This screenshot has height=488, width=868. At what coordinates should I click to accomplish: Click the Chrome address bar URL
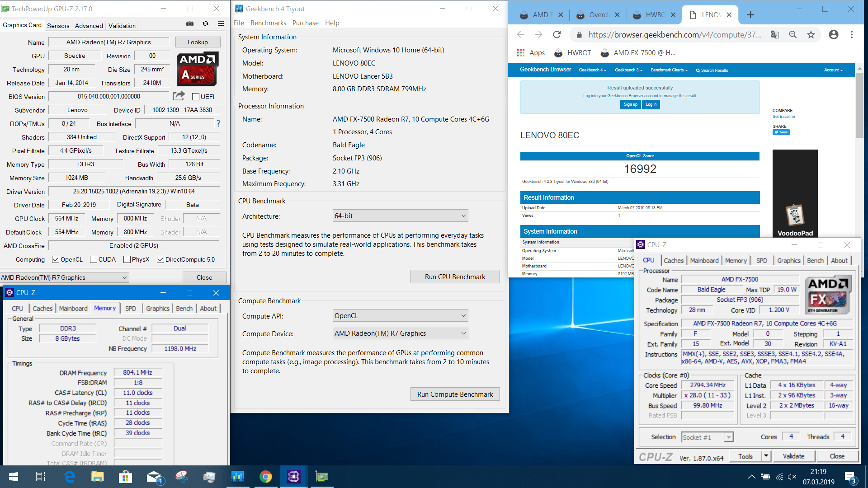pyautogui.click(x=675, y=35)
